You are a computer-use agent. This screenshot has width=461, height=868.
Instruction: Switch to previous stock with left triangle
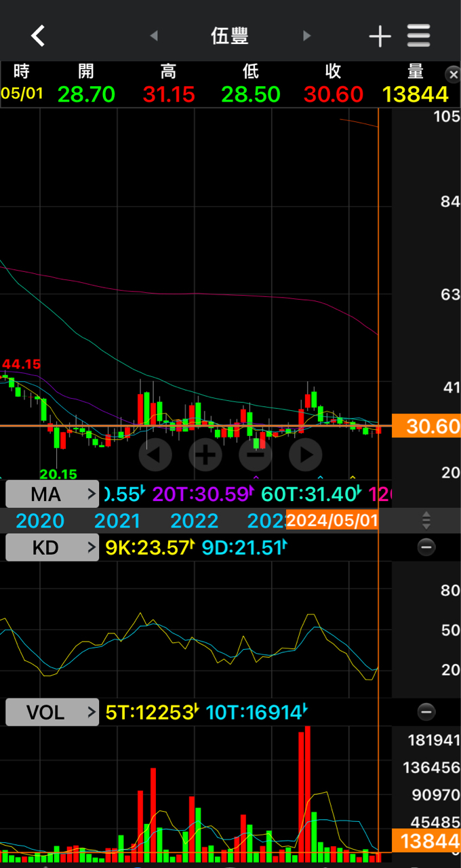(x=154, y=36)
